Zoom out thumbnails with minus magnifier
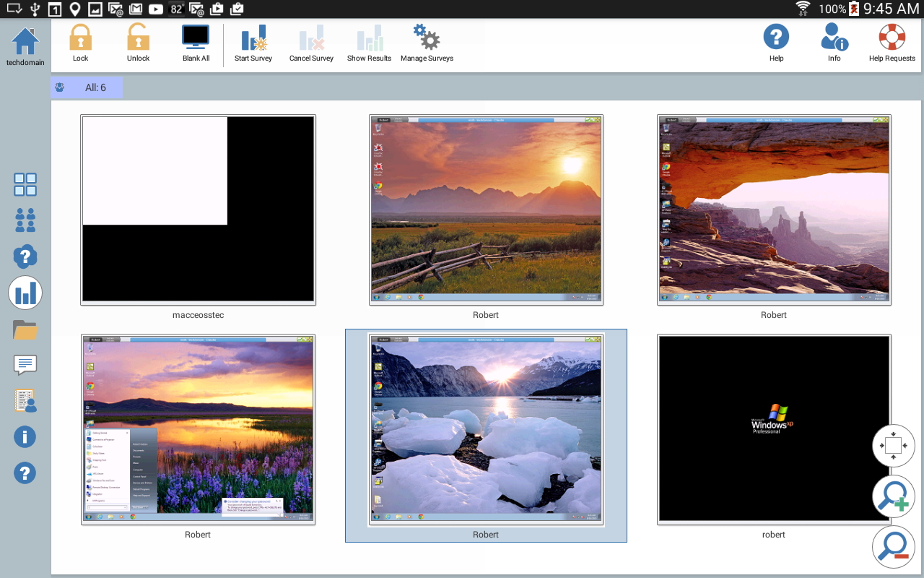 click(x=894, y=547)
